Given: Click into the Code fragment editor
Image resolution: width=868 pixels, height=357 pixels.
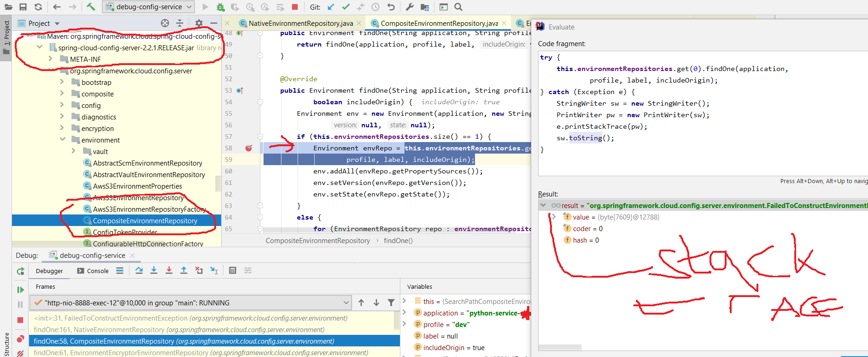Looking at the screenshot, I should [703, 113].
